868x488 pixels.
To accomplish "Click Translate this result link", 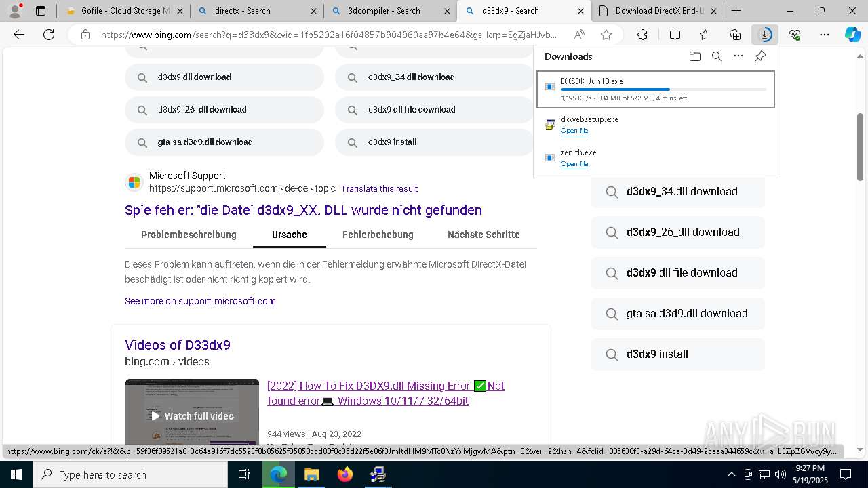I will coord(379,189).
